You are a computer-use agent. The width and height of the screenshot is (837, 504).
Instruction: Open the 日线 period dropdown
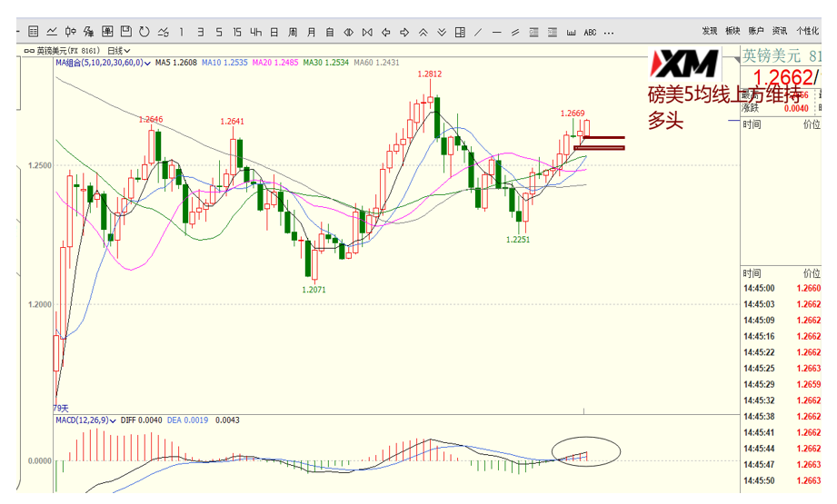pos(118,51)
